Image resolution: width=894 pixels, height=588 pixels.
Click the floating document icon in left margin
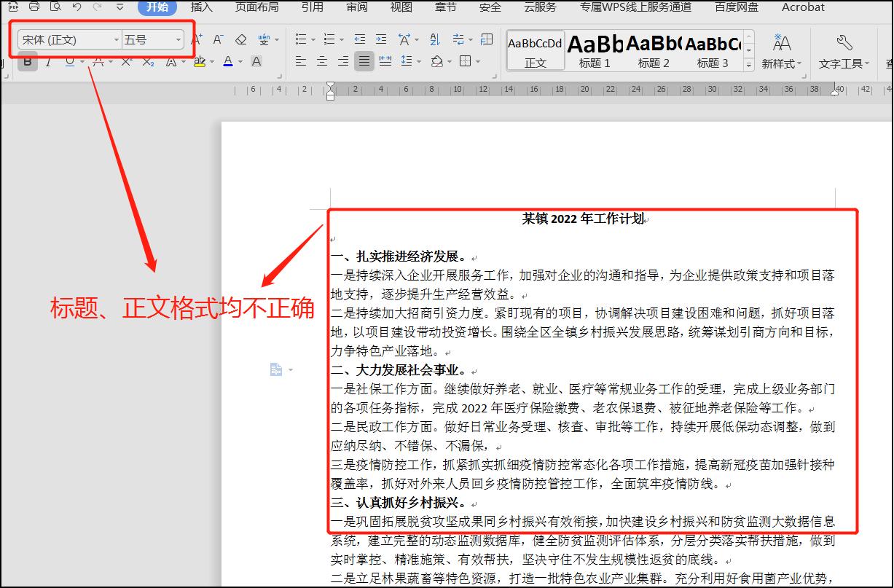[275, 369]
